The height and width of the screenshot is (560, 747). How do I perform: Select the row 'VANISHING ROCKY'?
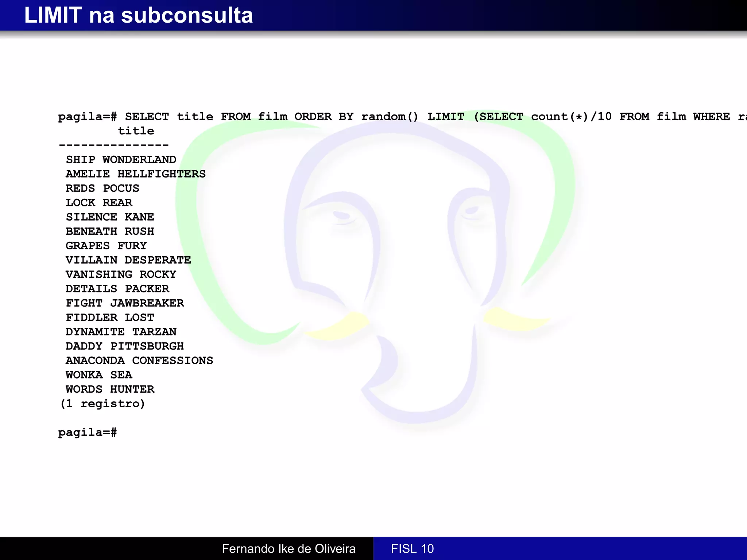click(x=121, y=275)
